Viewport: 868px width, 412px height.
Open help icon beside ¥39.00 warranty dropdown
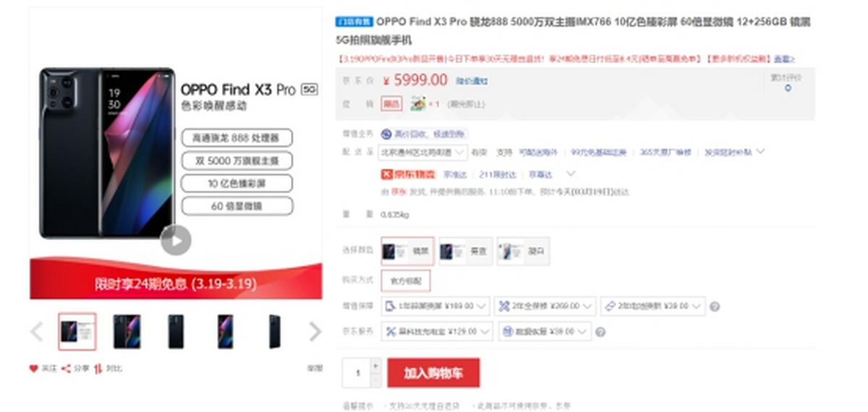715,306
